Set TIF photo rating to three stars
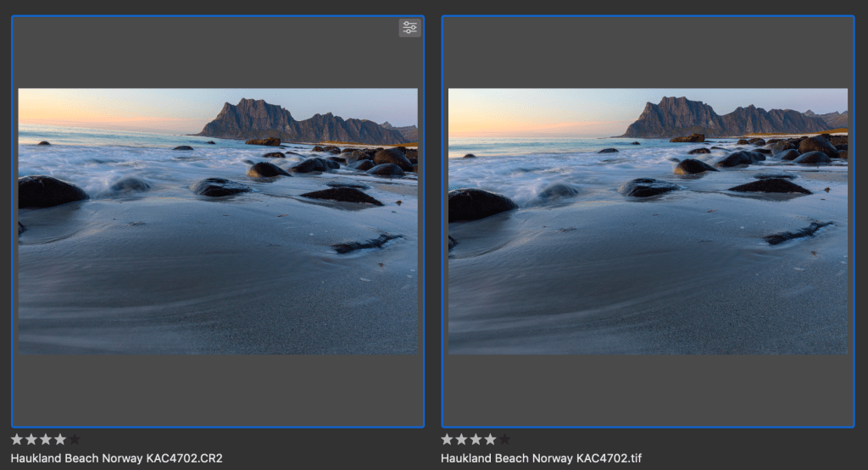The height and width of the screenshot is (470, 868). 476,440
